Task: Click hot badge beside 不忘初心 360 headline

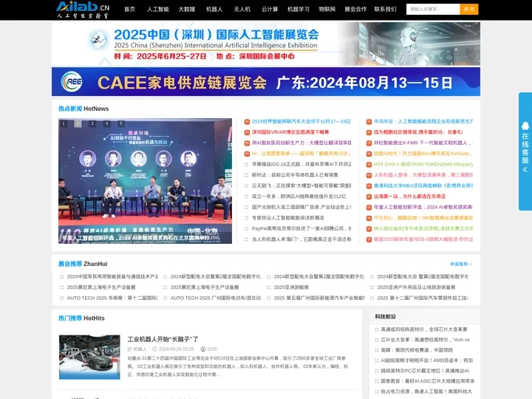Action: coord(369,218)
